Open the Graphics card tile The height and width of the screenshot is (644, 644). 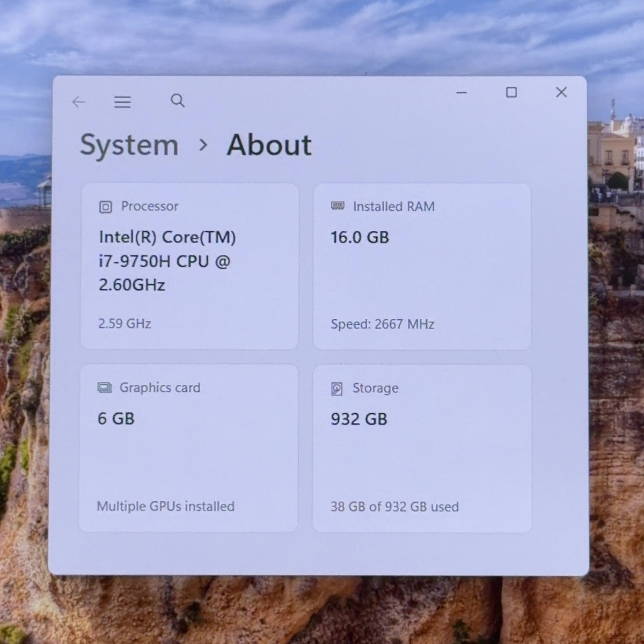[188, 448]
